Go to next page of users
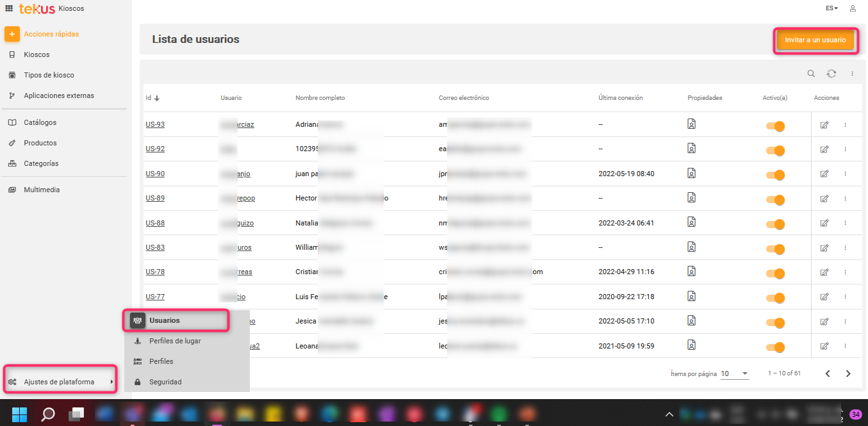Image resolution: width=868 pixels, height=426 pixels. [x=848, y=373]
